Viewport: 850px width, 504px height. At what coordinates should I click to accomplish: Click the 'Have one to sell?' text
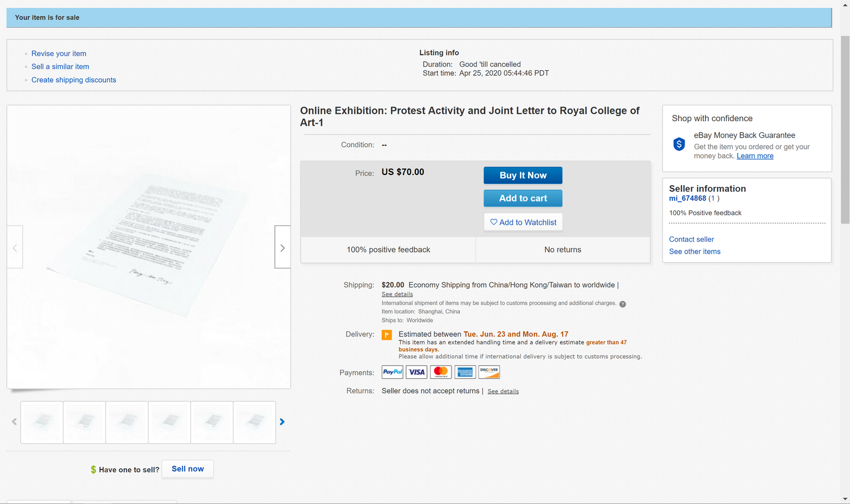point(129,469)
